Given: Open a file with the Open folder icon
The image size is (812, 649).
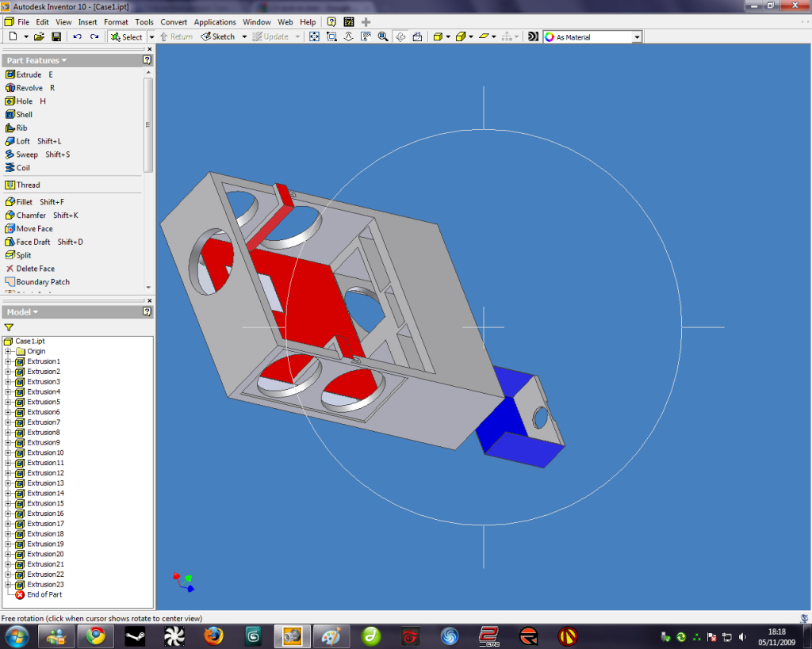Looking at the screenshot, I should point(39,36).
